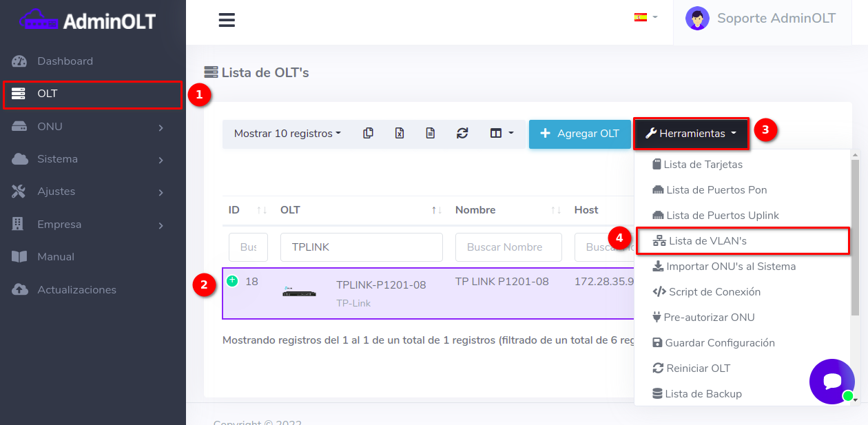Export table to Excel icon
Image resolution: width=868 pixels, height=425 pixels.
[x=400, y=134]
